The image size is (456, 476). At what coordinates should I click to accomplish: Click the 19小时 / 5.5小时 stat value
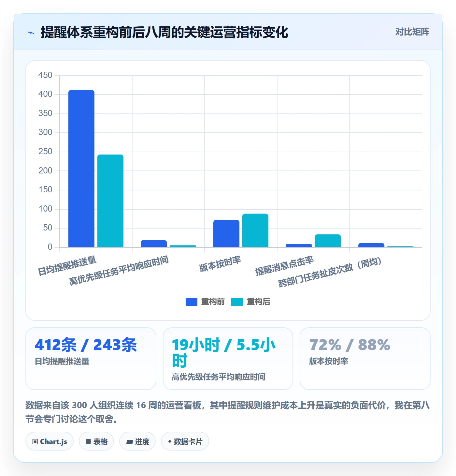click(224, 353)
